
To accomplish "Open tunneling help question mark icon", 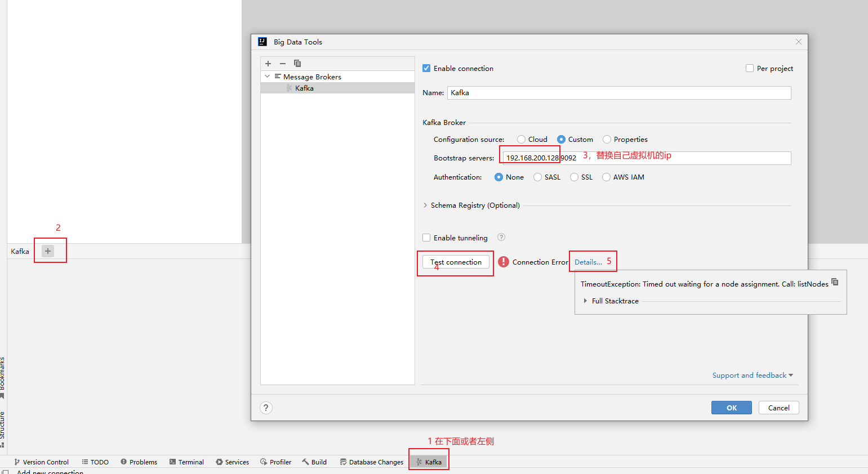I will pyautogui.click(x=501, y=238).
